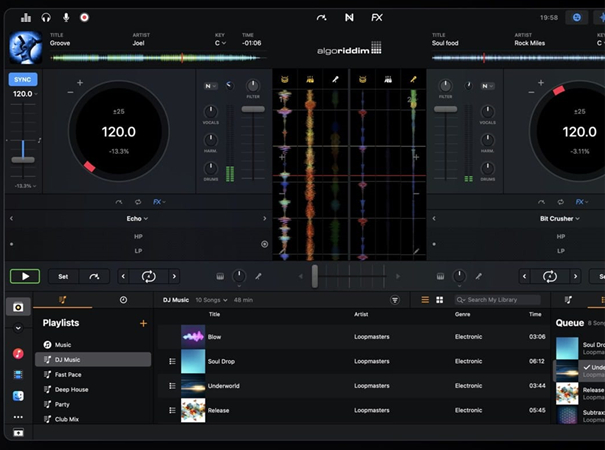
Task: Double the left deck loop with right arrow
Action: [174, 276]
